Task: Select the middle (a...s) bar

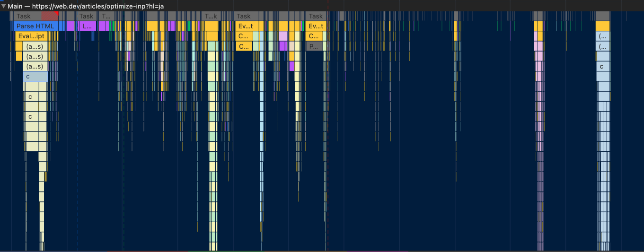Action: [35, 56]
